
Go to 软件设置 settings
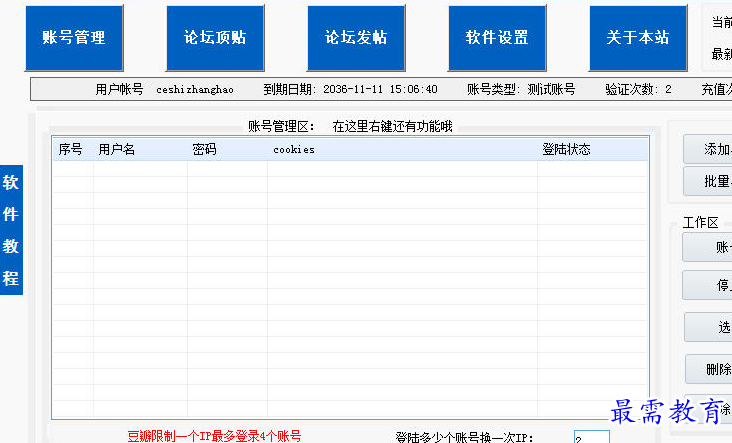pyautogui.click(x=497, y=38)
